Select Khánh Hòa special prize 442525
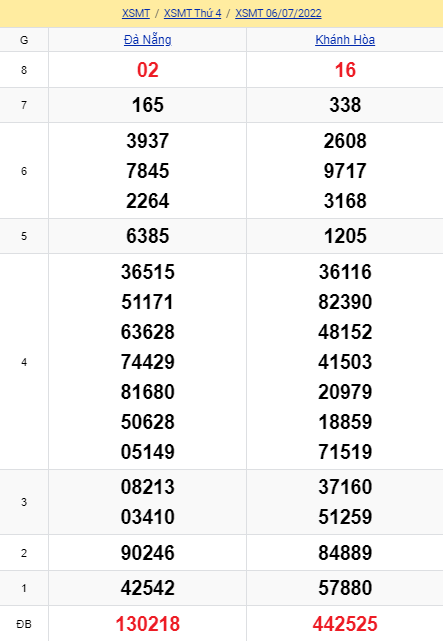 [x=345, y=624]
